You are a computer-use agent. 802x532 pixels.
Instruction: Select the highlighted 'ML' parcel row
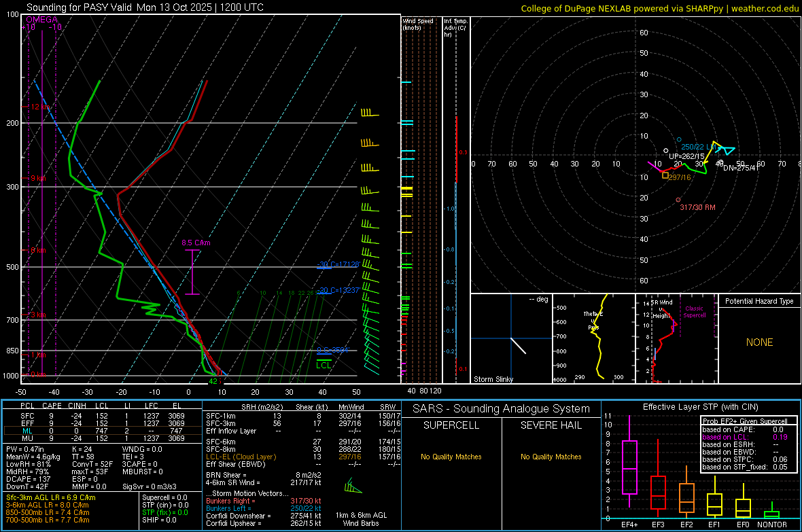click(102, 431)
